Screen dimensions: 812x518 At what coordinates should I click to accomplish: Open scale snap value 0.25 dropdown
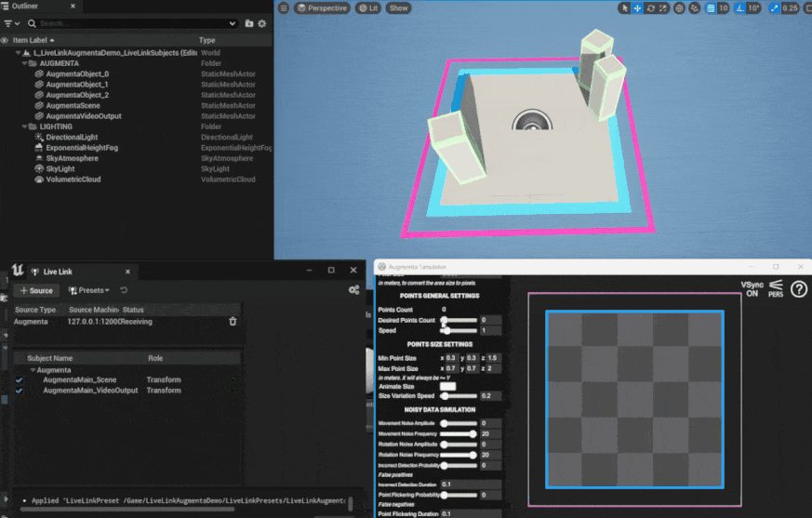pyautogui.click(x=790, y=7)
